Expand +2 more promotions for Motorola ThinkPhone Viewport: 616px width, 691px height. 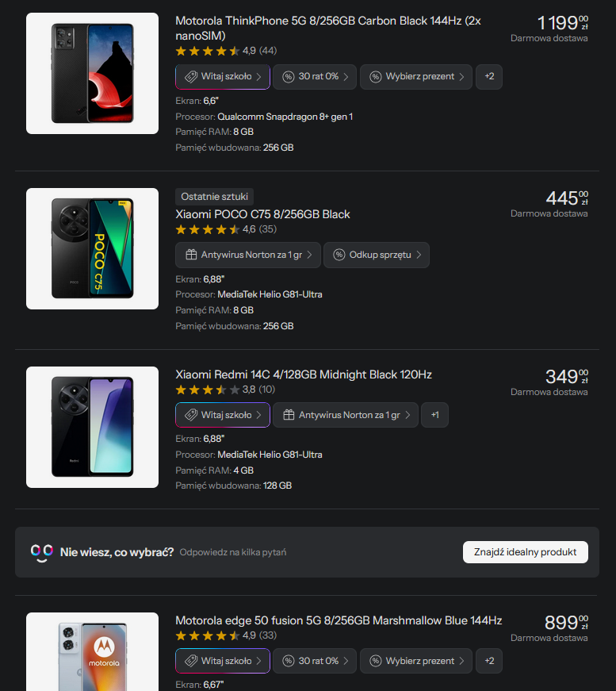pos(489,77)
